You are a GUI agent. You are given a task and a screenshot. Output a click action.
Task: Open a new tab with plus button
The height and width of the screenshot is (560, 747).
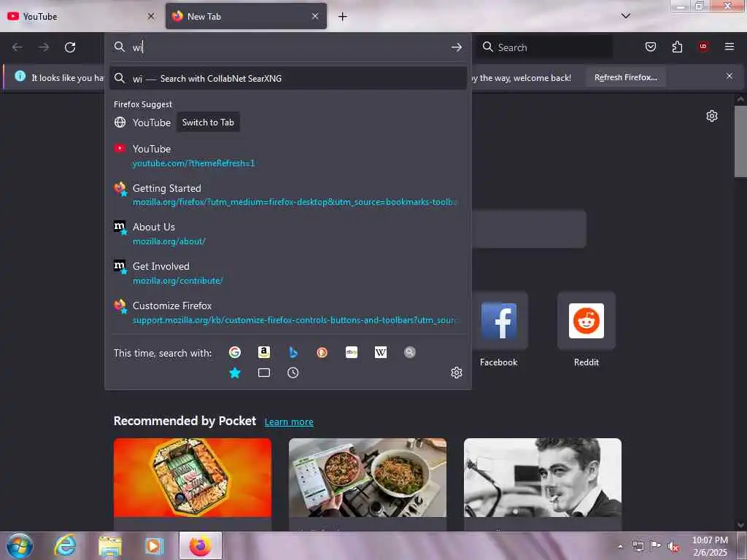[x=343, y=17]
